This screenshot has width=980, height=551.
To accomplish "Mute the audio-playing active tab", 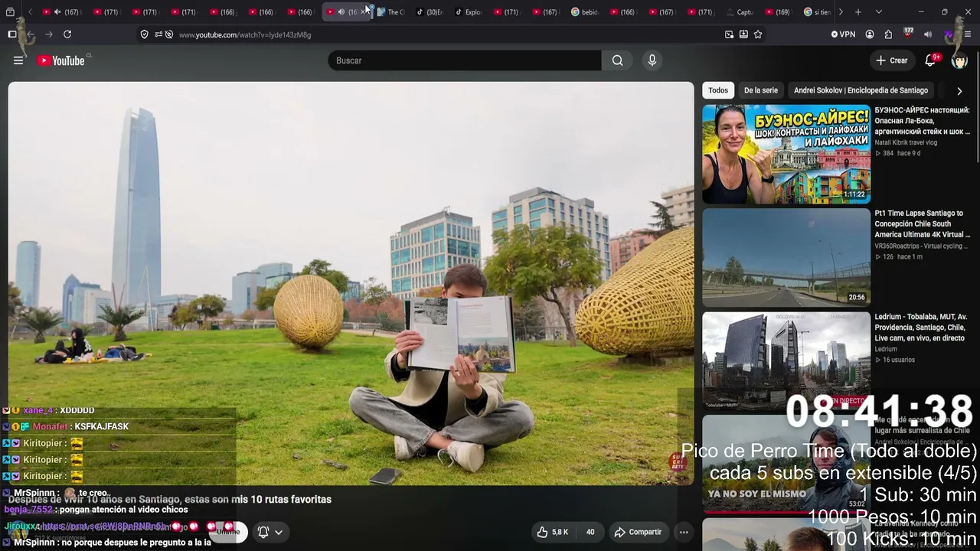I will coord(341,12).
